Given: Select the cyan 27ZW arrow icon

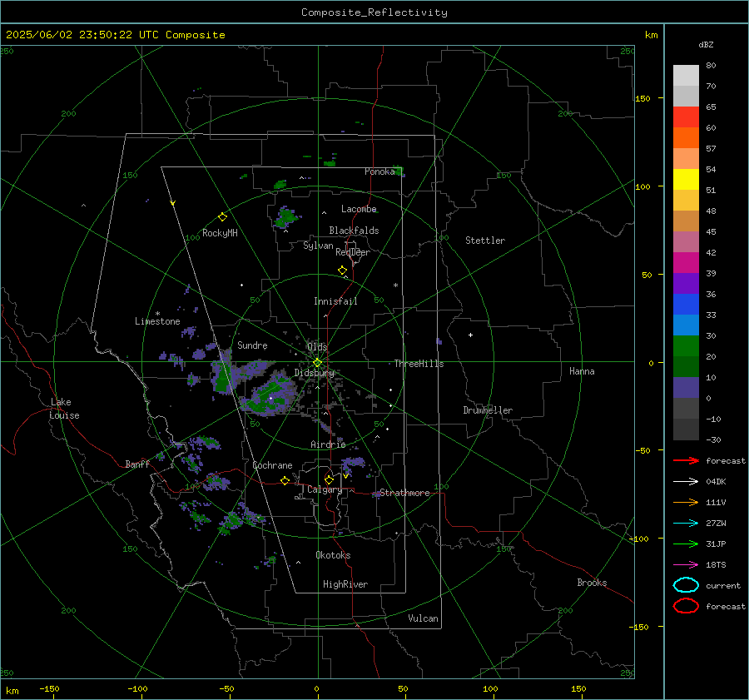Looking at the screenshot, I should coord(686,523).
